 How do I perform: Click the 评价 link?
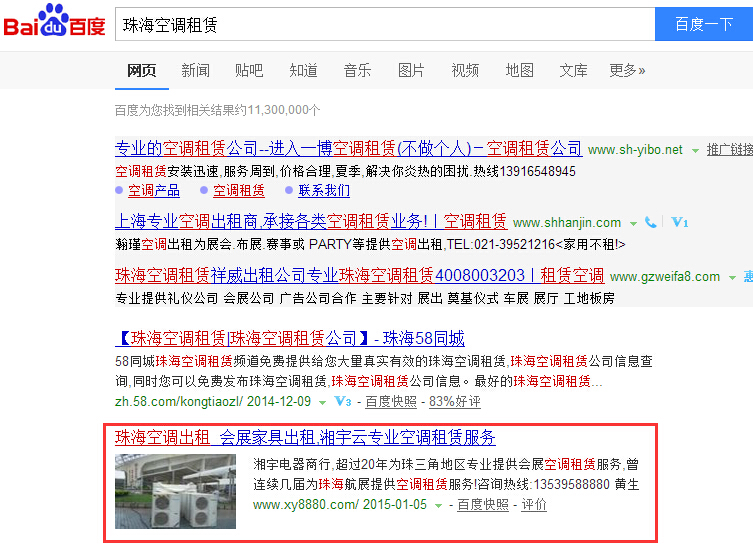534,505
